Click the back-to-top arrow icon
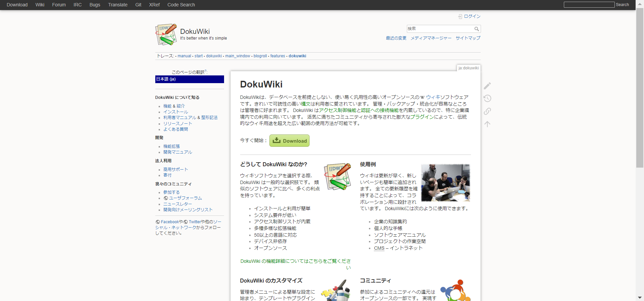Screen dimensions: 644x301 coord(487,124)
